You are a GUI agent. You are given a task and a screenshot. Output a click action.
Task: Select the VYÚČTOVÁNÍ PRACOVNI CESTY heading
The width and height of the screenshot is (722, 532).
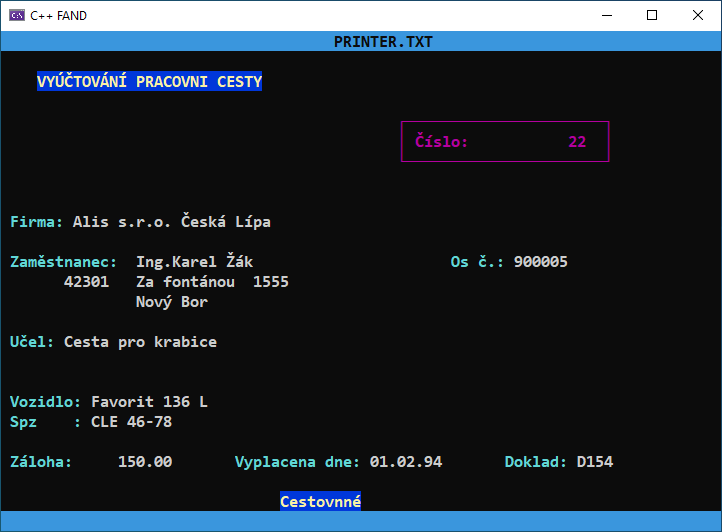(x=149, y=82)
